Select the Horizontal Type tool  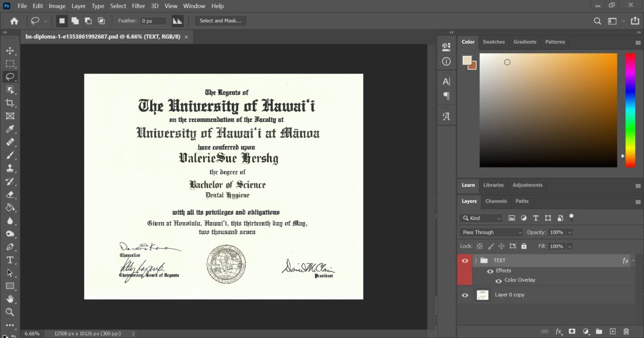[x=10, y=260]
